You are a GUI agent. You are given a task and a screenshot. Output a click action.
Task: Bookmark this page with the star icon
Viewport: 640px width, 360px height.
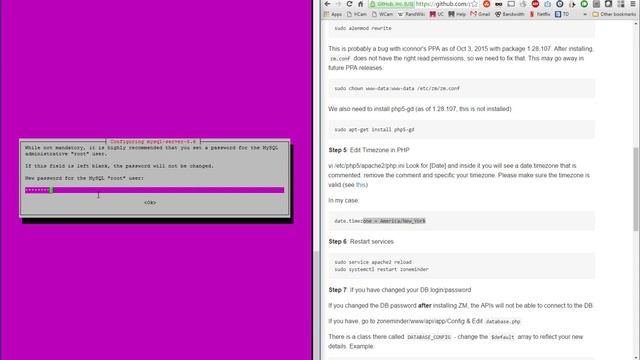474,4
